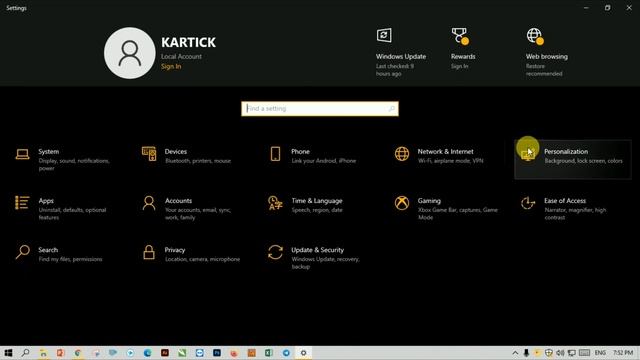Viewport: 640px width, 360px height.
Task: Open Telegram from the taskbar
Action: tap(286, 353)
